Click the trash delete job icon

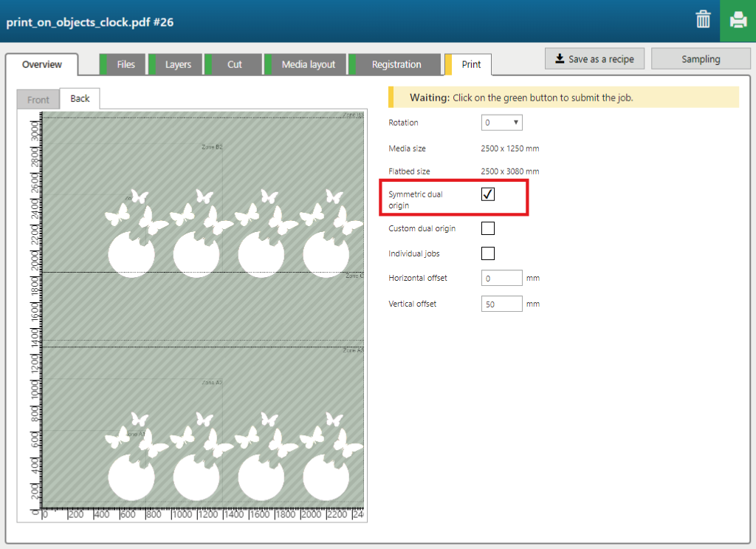click(x=703, y=20)
